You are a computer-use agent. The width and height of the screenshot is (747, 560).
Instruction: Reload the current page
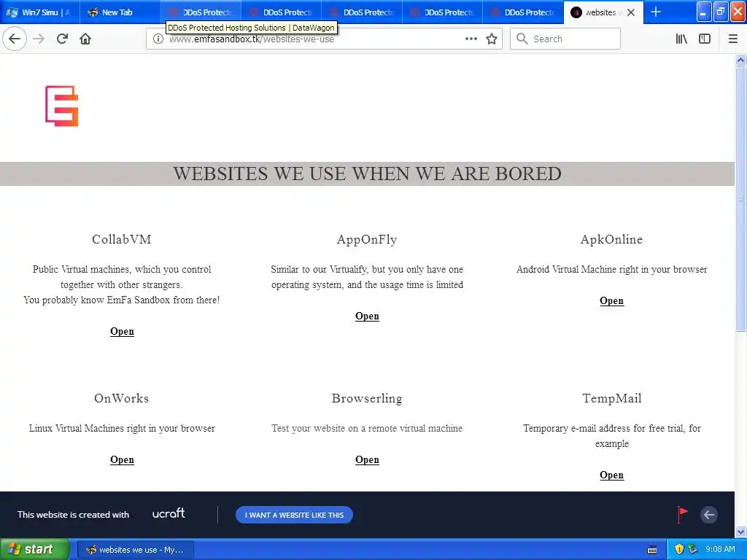point(62,39)
